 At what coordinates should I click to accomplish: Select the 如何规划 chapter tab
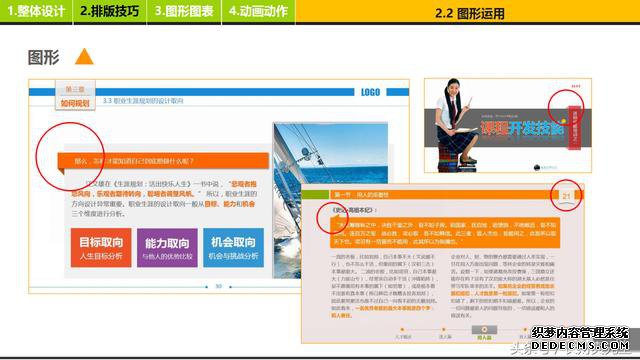[x=75, y=103]
